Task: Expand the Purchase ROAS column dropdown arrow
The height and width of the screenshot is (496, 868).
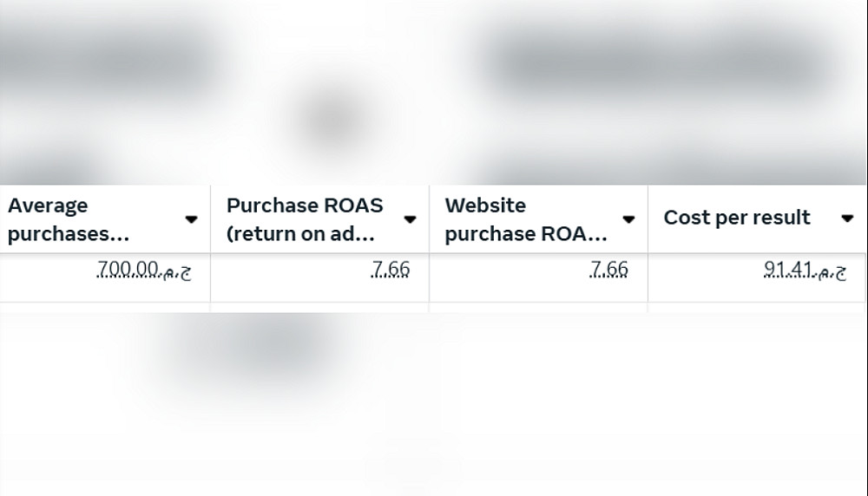Action: 411,220
